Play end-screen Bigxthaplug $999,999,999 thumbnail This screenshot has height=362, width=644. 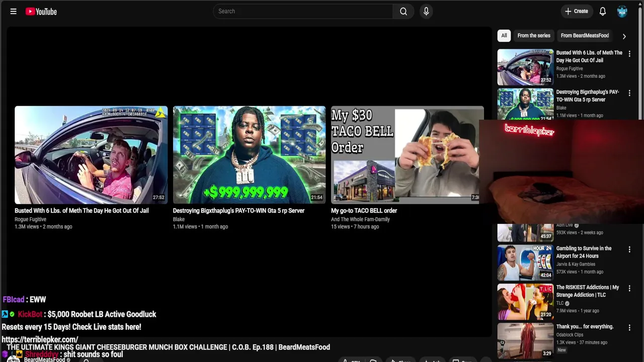coord(249,154)
